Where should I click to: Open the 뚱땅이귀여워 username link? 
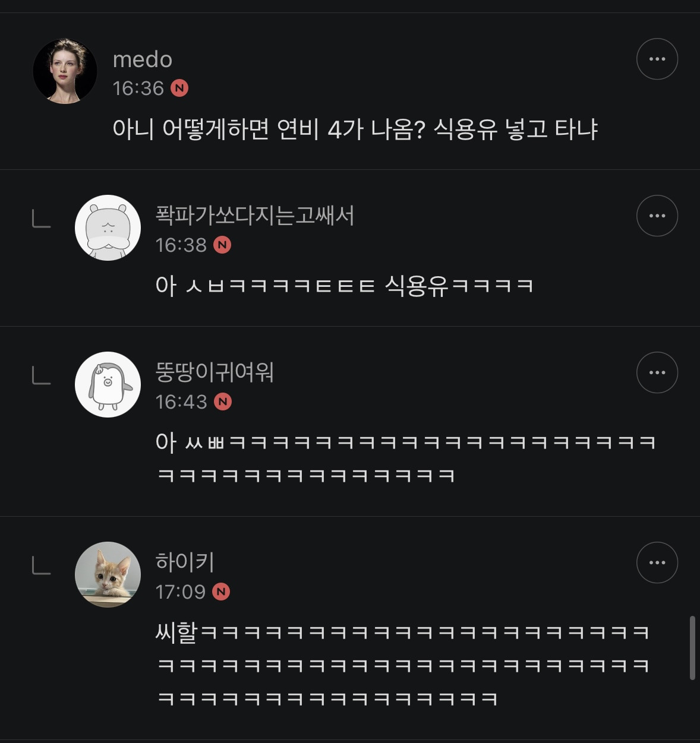(x=215, y=372)
